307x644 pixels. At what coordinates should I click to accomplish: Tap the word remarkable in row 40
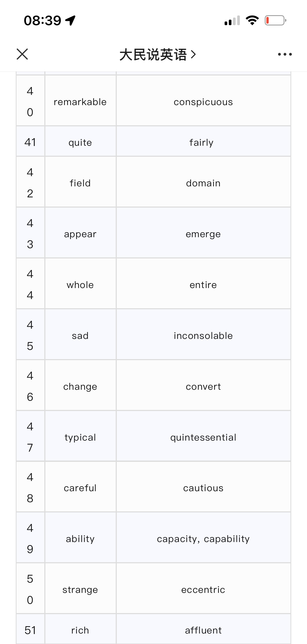pyautogui.click(x=80, y=102)
